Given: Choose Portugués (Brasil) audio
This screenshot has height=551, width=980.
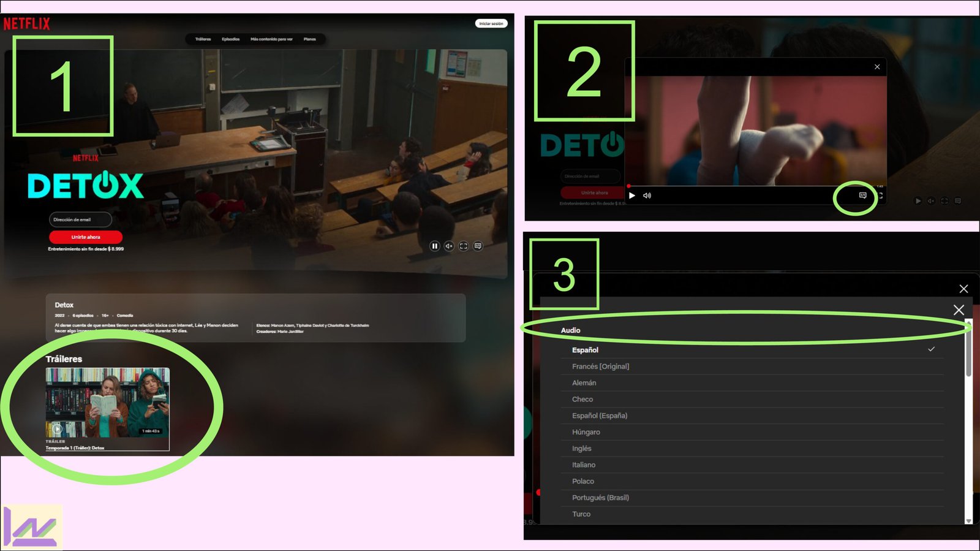Looking at the screenshot, I should [x=753, y=498].
